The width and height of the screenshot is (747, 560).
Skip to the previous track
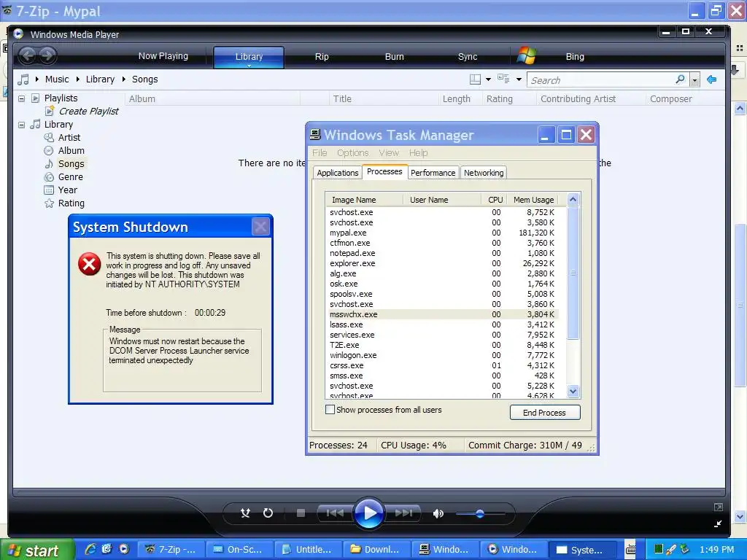pos(334,513)
